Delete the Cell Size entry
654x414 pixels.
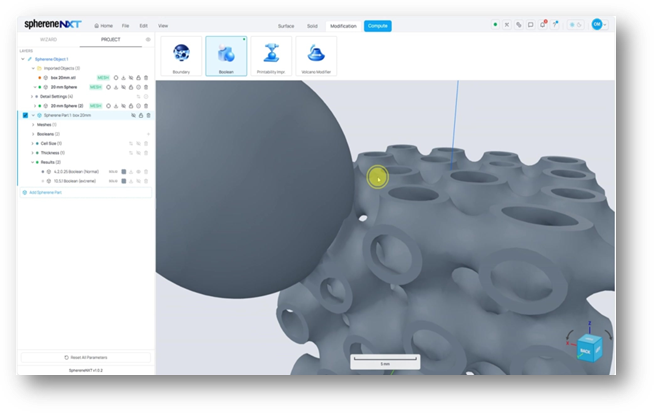click(x=146, y=143)
